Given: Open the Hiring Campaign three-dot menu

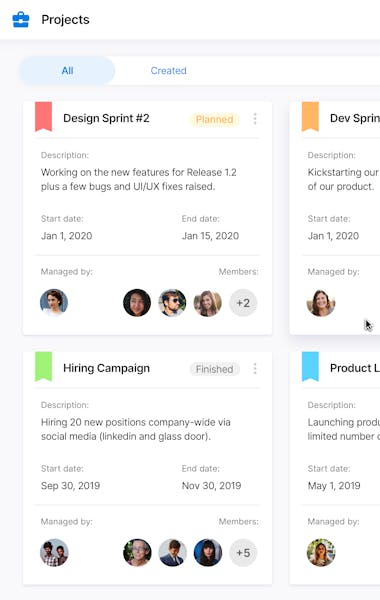Looking at the screenshot, I should click(255, 368).
